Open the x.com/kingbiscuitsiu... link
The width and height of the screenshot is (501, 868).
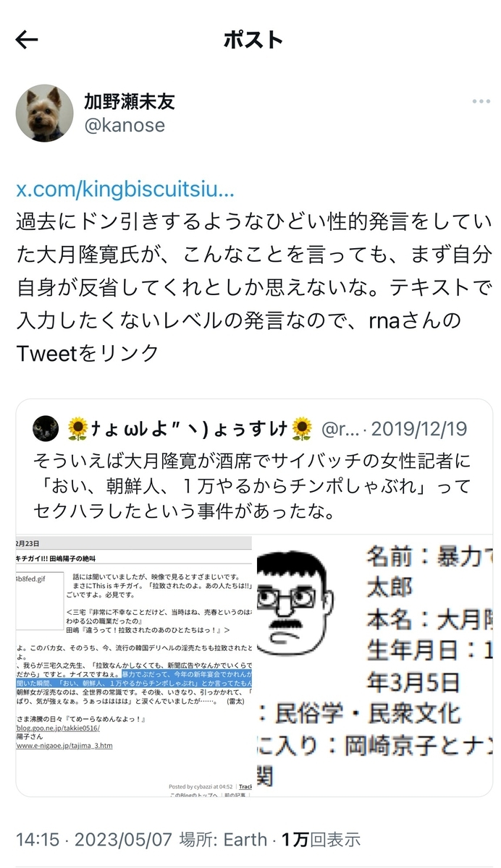(125, 190)
